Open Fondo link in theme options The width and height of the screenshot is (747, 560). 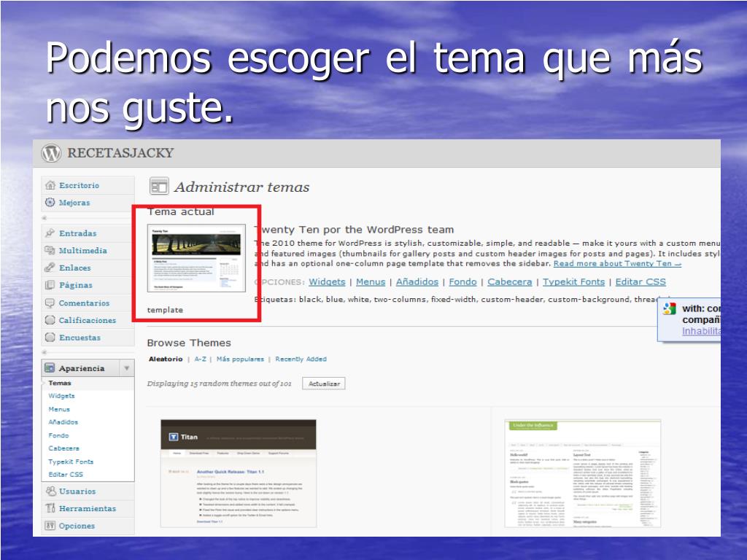pos(462,282)
